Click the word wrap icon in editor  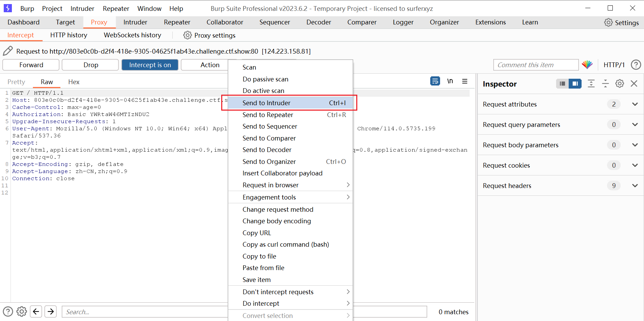click(435, 81)
